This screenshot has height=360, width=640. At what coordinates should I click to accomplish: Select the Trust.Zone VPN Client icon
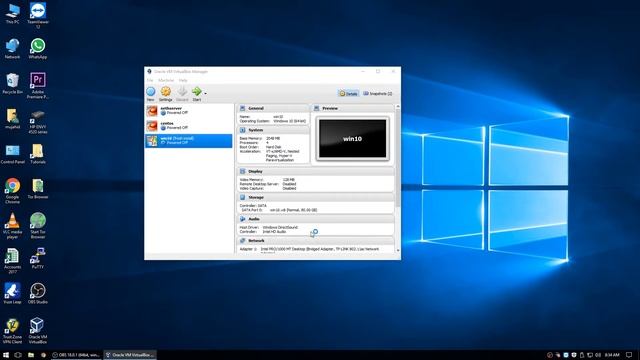coord(12,331)
